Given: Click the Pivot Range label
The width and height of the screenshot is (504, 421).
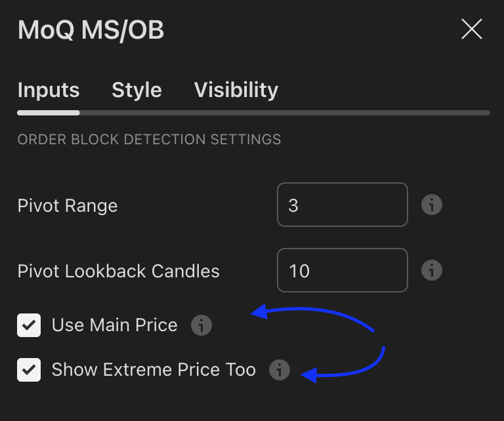Looking at the screenshot, I should (68, 206).
